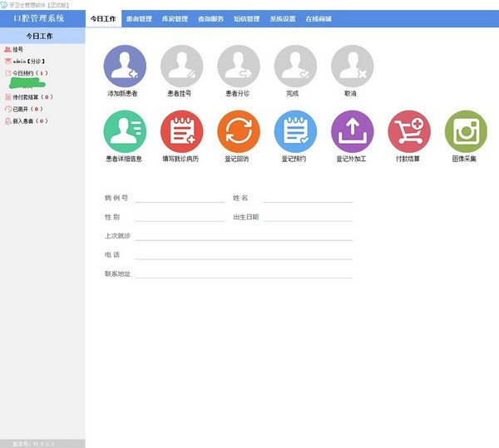The height and width of the screenshot is (448, 499).
Task: Open the 在线商城 tab
Action: [x=319, y=18]
